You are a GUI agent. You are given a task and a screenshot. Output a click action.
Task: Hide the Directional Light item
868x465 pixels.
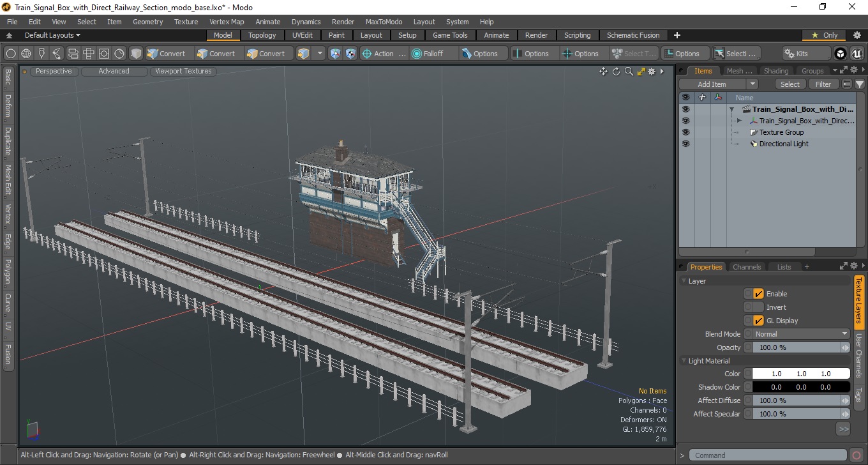[x=685, y=144]
